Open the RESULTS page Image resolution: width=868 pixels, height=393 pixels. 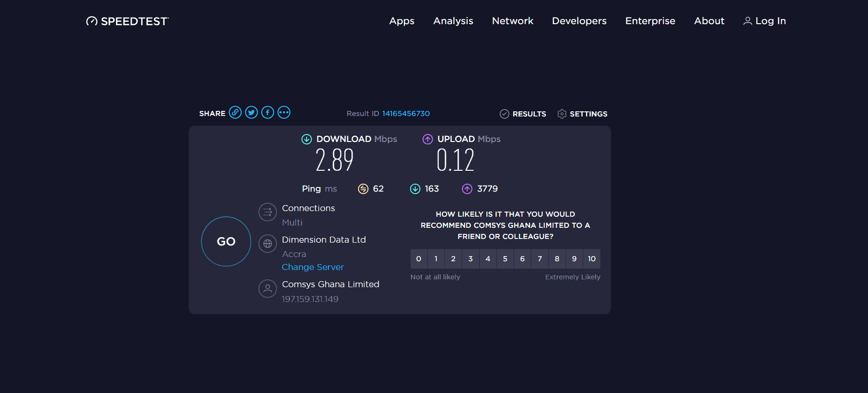click(529, 114)
